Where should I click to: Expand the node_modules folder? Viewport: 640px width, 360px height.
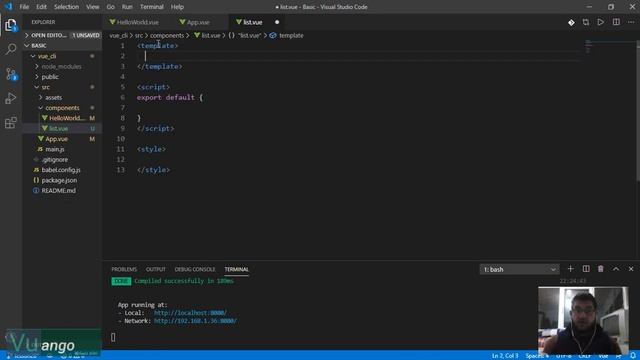(x=62, y=66)
